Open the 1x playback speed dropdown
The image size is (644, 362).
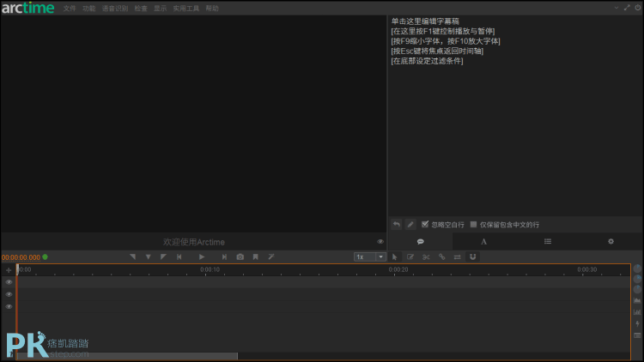370,257
